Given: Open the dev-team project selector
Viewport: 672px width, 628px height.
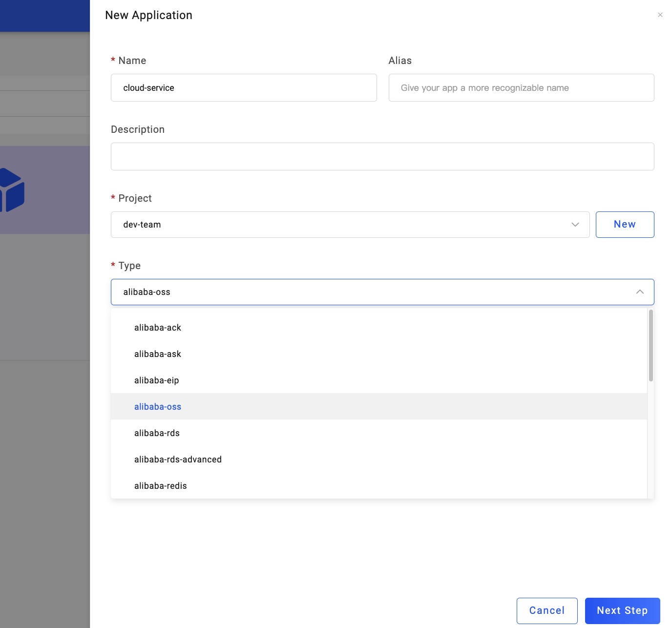Looking at the screenshot, I should coord(342,225).
